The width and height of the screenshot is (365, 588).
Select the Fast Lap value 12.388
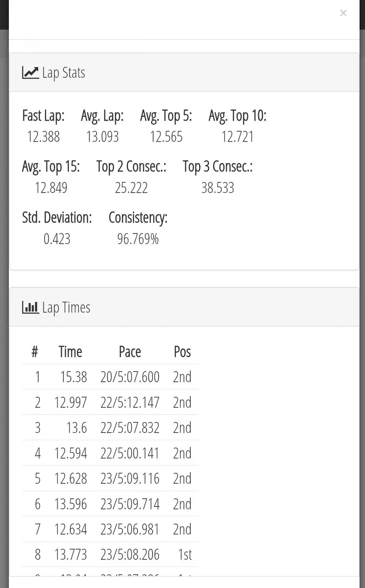43,136
